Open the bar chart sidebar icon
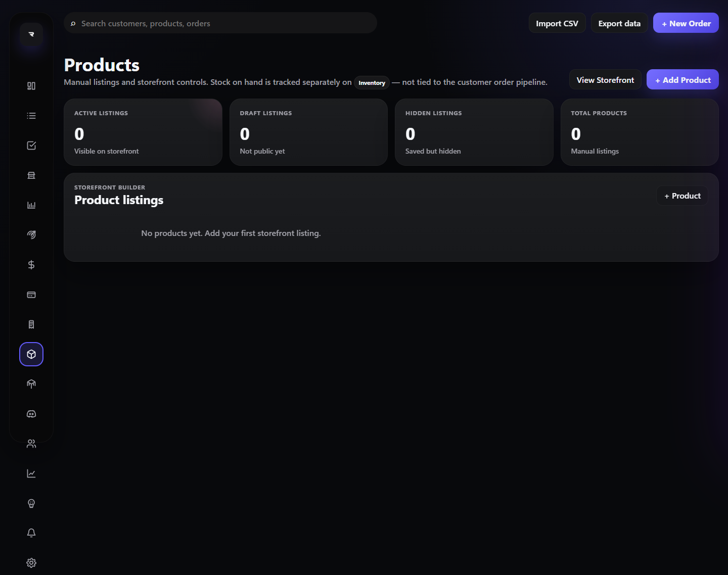This screenshot has width=728, height=575. pyautogui.click(x=31, y=205)
